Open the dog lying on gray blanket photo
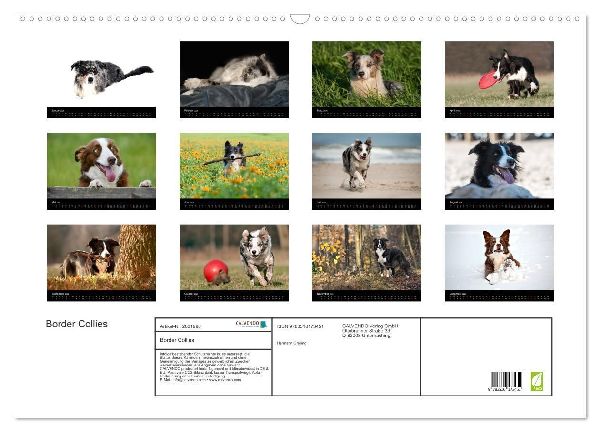Viewport: 600px width, 432px height. pyautogui.click(x=234, y=79)
